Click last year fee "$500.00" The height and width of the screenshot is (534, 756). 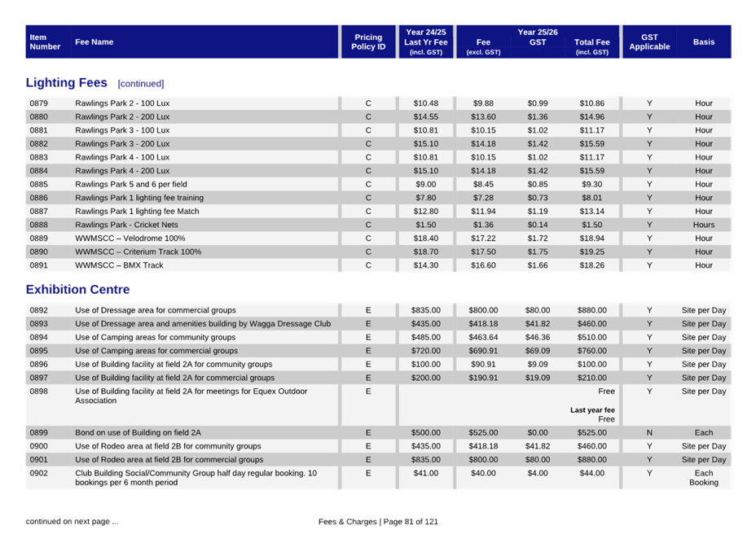[x=426, y=433]
